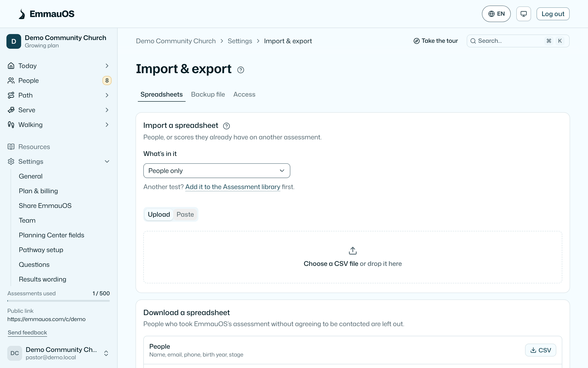
Task: Expand the Walking section chevron
Action: (107, 125)
